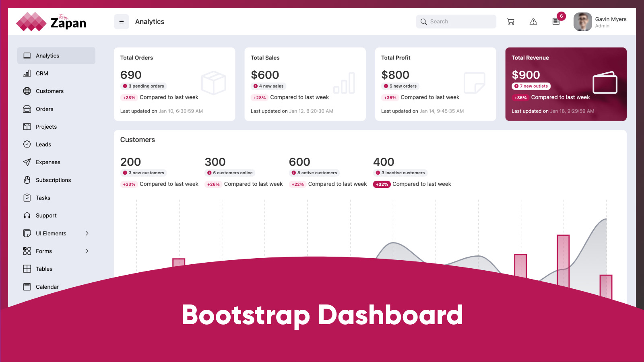Open notifications showing 6 unread items

click(x=556, y=21)
